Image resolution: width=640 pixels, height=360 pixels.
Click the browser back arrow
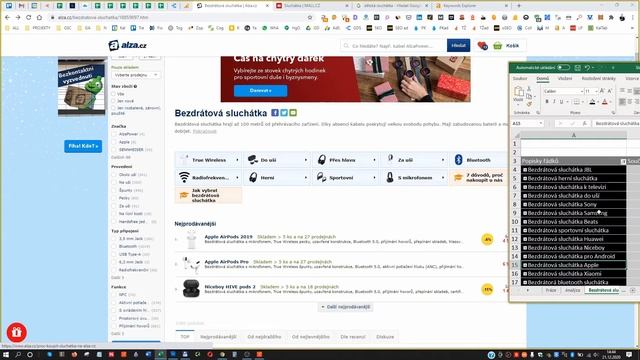7,18
